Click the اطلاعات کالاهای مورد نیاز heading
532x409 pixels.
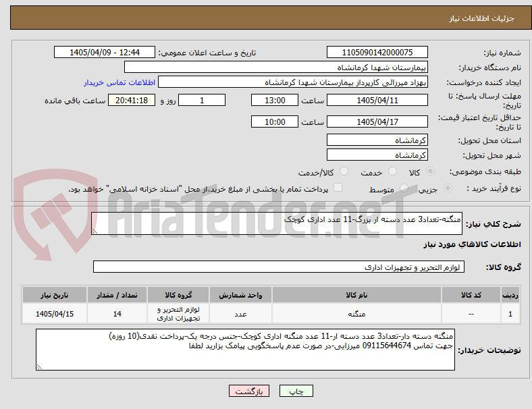[x=472, y=244]
